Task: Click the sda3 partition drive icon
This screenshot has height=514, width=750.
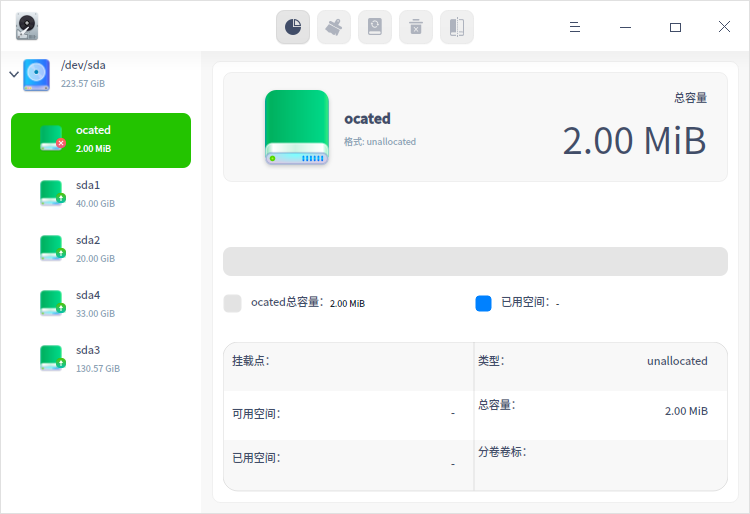Action: point(52,358)
